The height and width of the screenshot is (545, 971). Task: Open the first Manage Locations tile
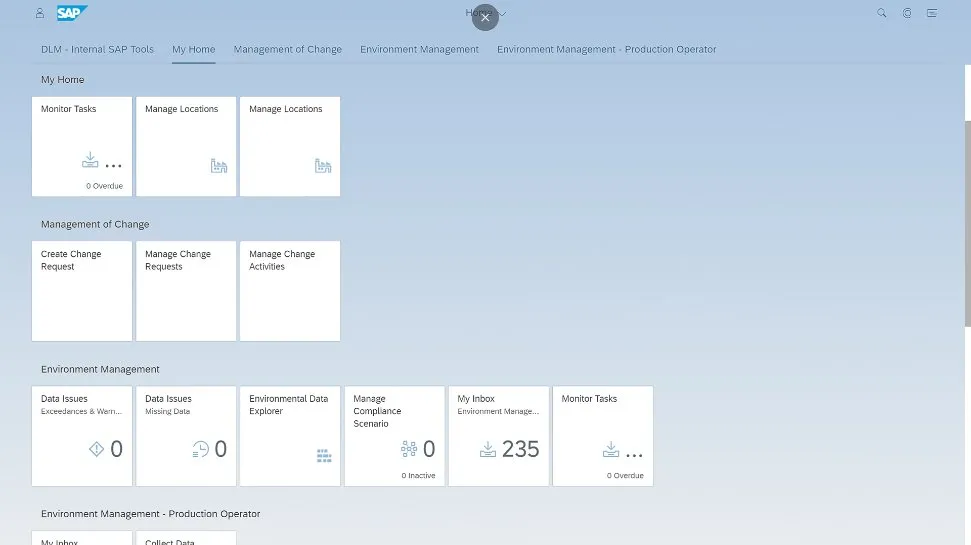click(186, 146)
